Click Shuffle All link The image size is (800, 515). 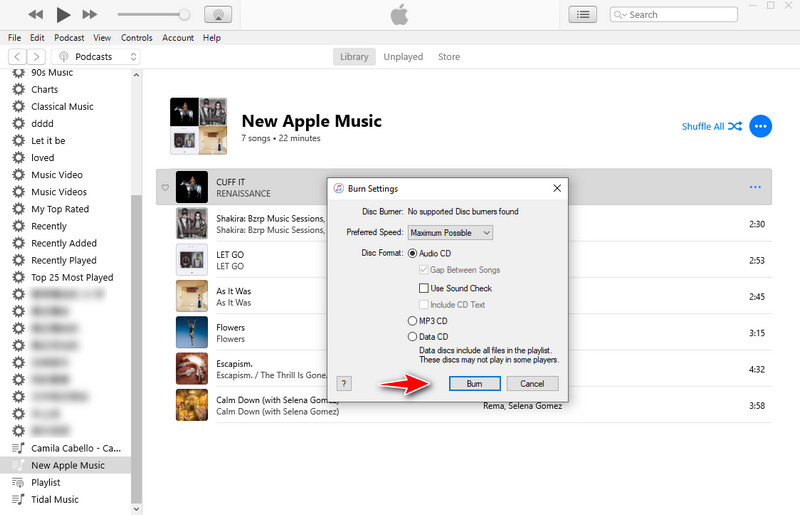(x=712, y=127)
